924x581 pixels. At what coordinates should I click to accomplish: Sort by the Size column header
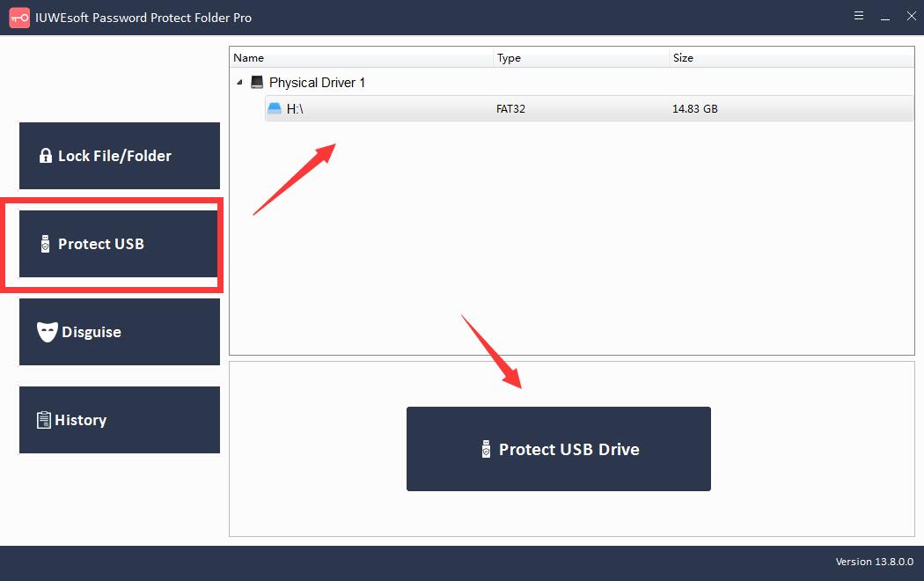(791, 58)
